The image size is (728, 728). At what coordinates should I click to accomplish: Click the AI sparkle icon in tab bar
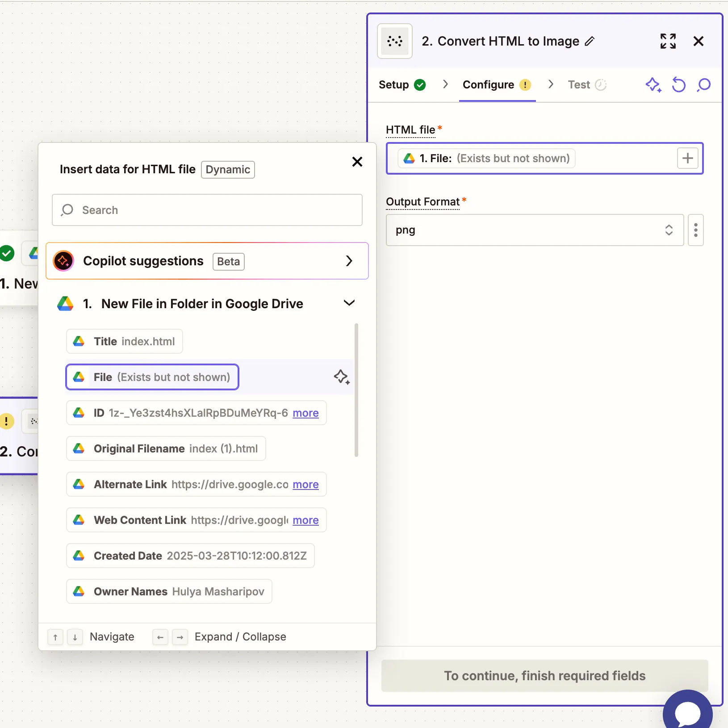653,85
